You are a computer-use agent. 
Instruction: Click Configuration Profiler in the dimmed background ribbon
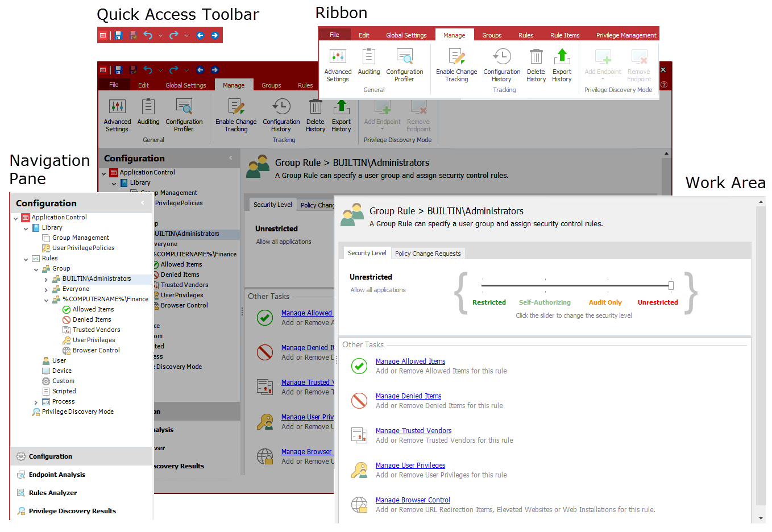pos(184,115)
